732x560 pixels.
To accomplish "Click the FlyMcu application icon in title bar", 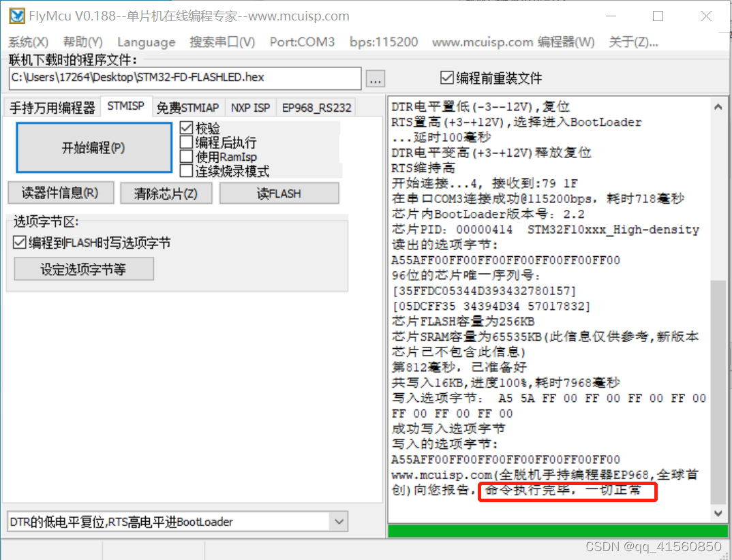I will point(17,16).
